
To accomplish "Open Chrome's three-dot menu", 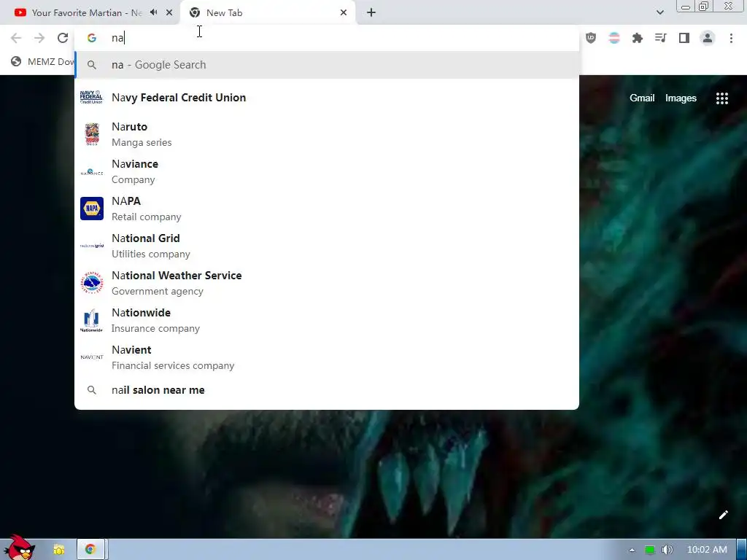I will [731, 38].
